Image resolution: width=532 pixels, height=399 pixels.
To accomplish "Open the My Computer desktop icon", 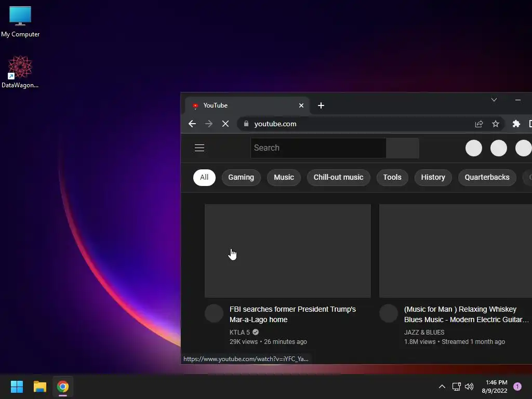I will [x=20, y=21].
